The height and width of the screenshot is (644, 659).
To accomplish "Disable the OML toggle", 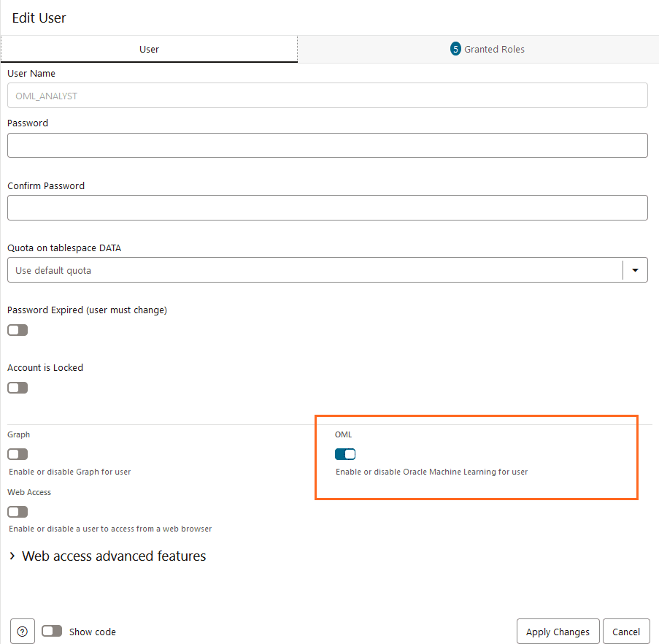I will coord(344,453).
